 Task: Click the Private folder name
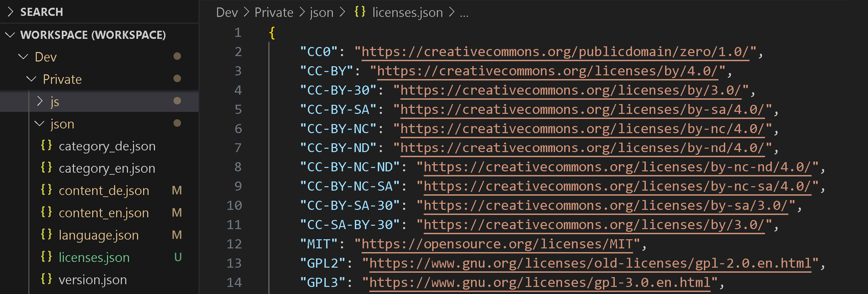click(x=62, y=79)
